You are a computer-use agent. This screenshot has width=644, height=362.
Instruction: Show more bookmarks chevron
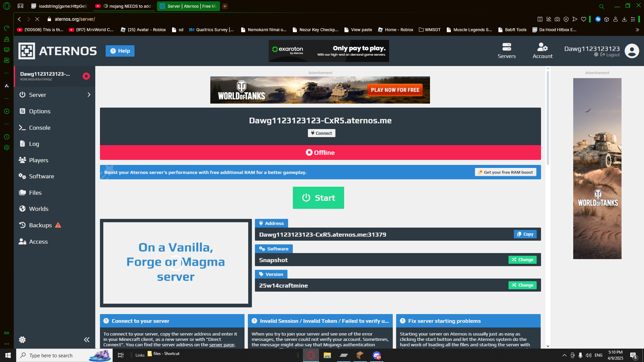(x=637, y=30)
